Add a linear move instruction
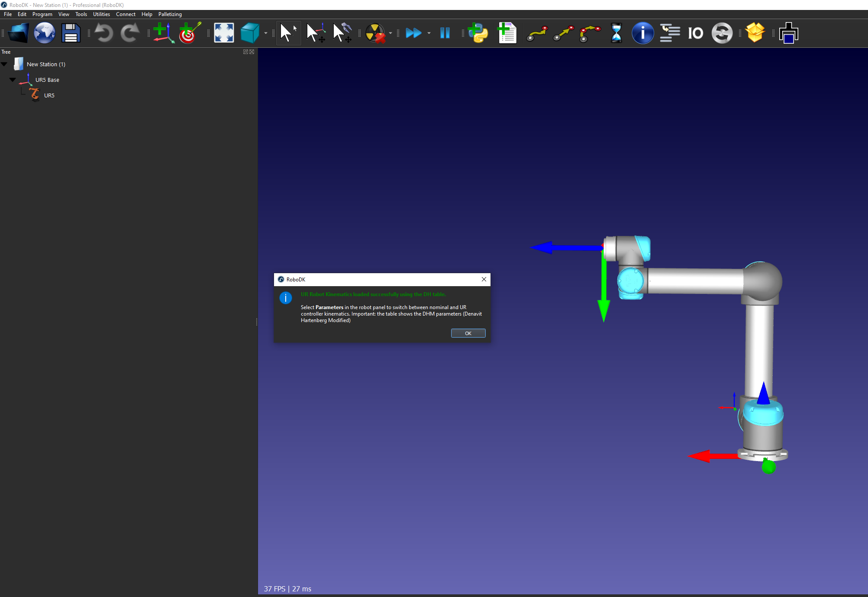The image size is (868, 597). point(563,33)
